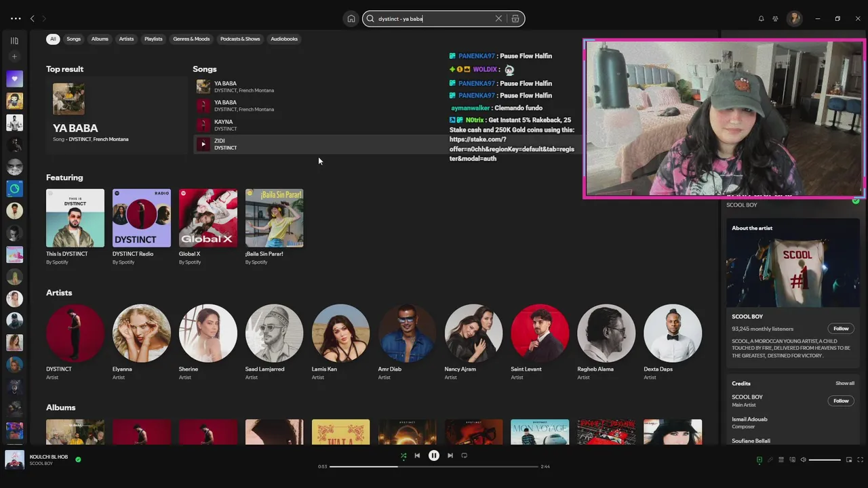Screen dimensions: 868x488
Task: Skip to previous track
Action: 417,455
